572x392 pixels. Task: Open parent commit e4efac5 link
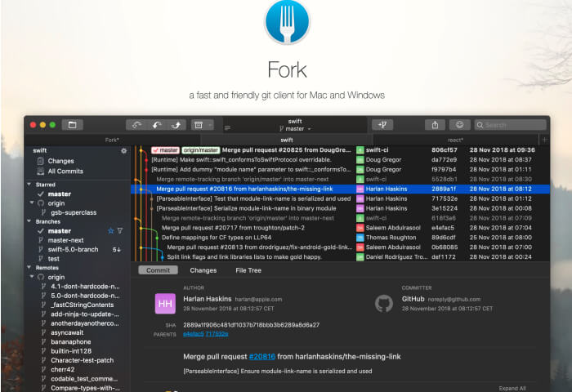(x=194, y=334)
